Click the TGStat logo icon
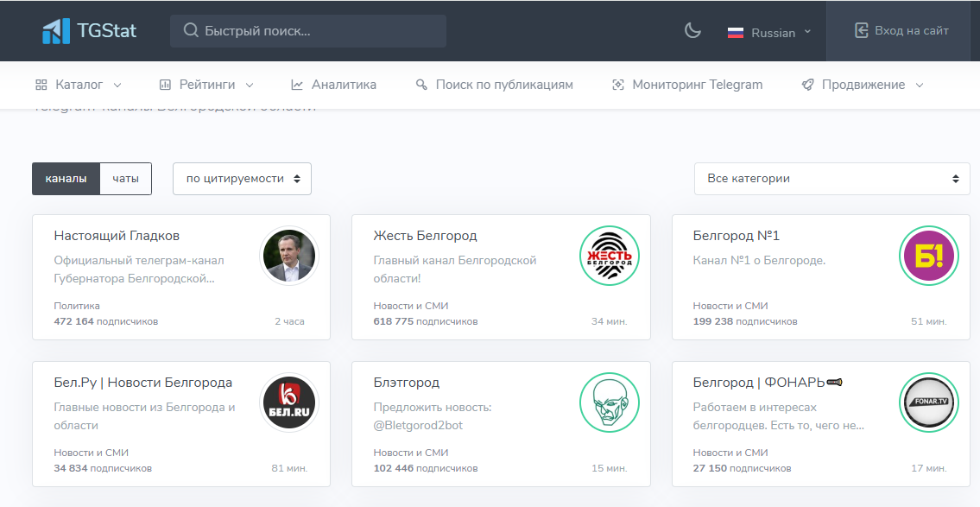The image size is (980, 507). (56, 31)
